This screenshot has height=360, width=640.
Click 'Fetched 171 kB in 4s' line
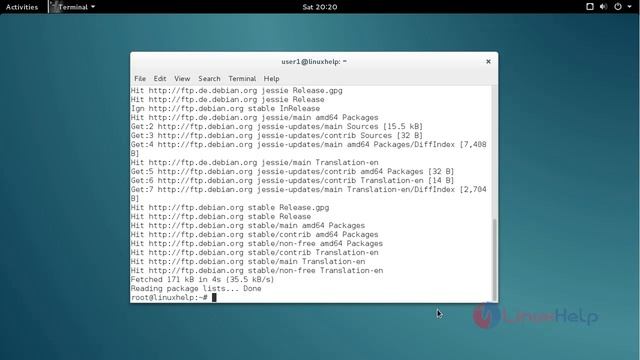[x=202, y=280]
